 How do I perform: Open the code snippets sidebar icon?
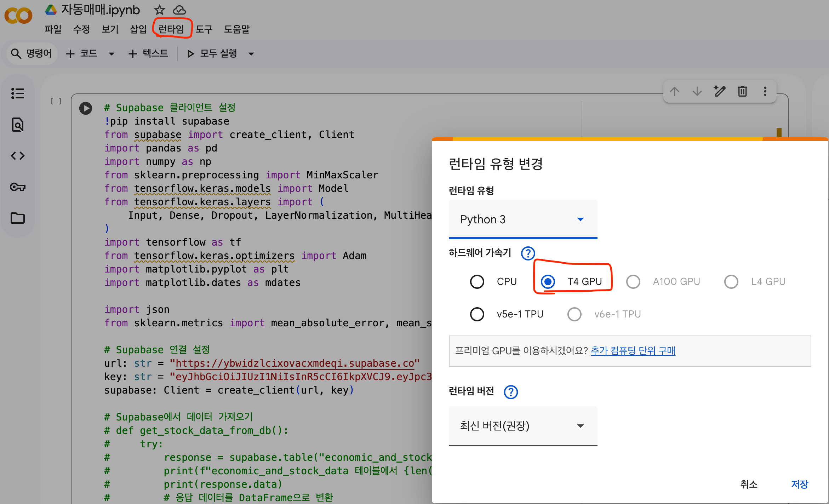18,156
